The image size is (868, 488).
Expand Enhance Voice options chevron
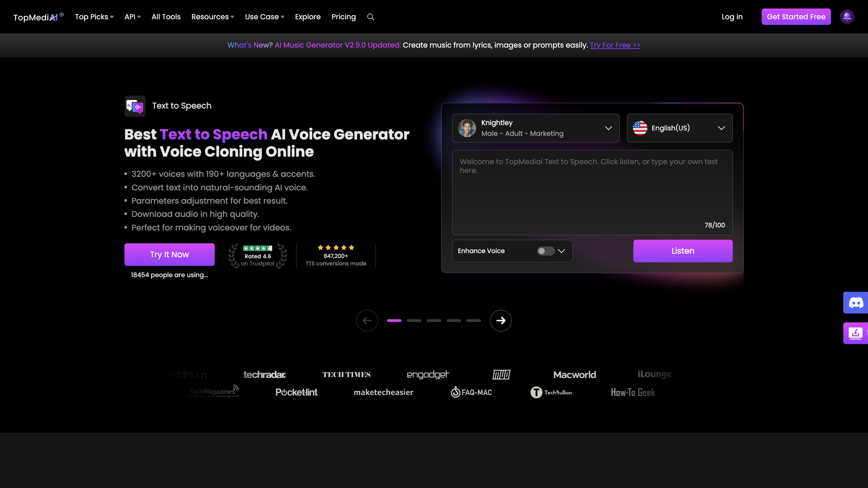pyautogui.click(x=561, y=251)
